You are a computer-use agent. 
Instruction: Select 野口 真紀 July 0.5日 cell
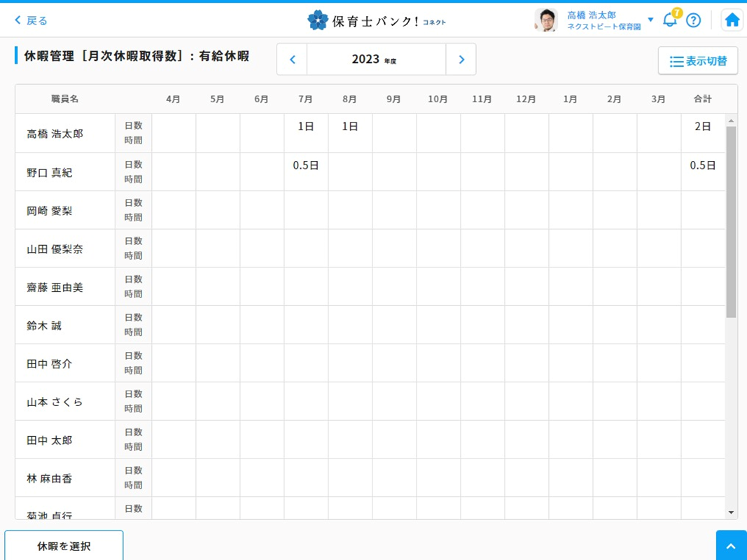point(306,166)
